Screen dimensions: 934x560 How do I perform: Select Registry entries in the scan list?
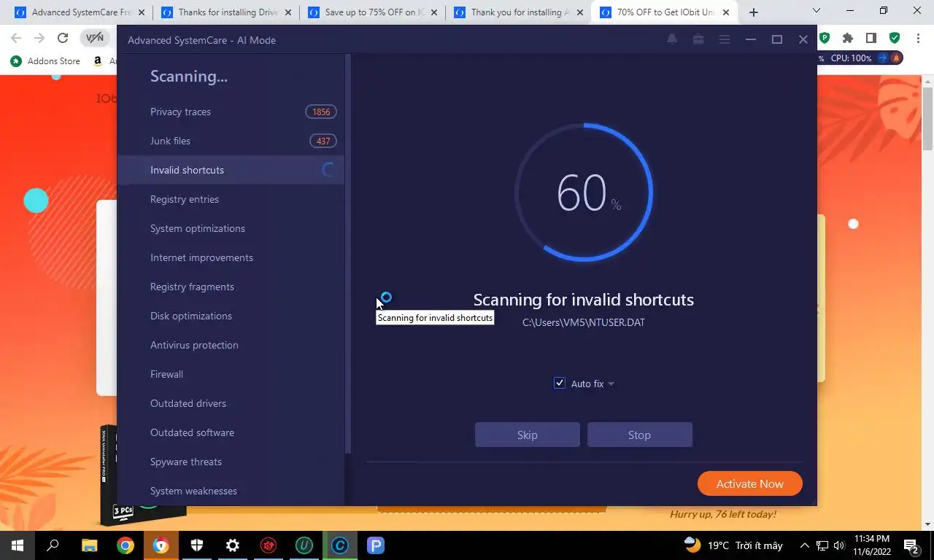pos(231,199)
